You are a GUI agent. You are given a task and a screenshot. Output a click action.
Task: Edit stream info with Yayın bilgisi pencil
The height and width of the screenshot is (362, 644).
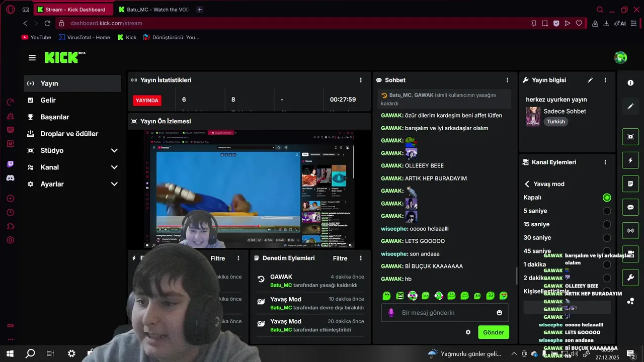tap(590, 80)
